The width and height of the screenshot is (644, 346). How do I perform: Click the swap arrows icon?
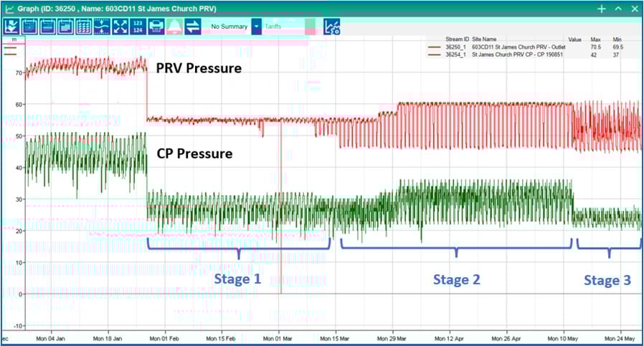point(192,27)
